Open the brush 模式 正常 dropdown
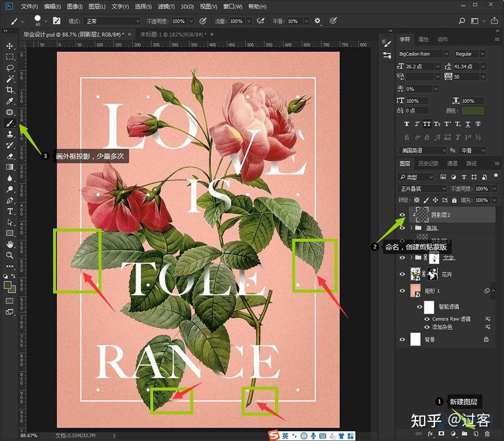504x441 pixels. [x=112, y=21]
